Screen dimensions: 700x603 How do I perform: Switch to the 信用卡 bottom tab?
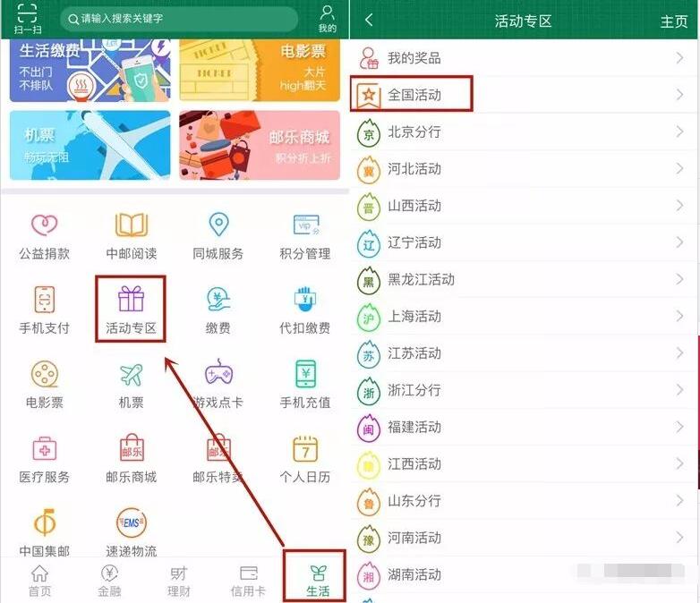tap(248, 581)
